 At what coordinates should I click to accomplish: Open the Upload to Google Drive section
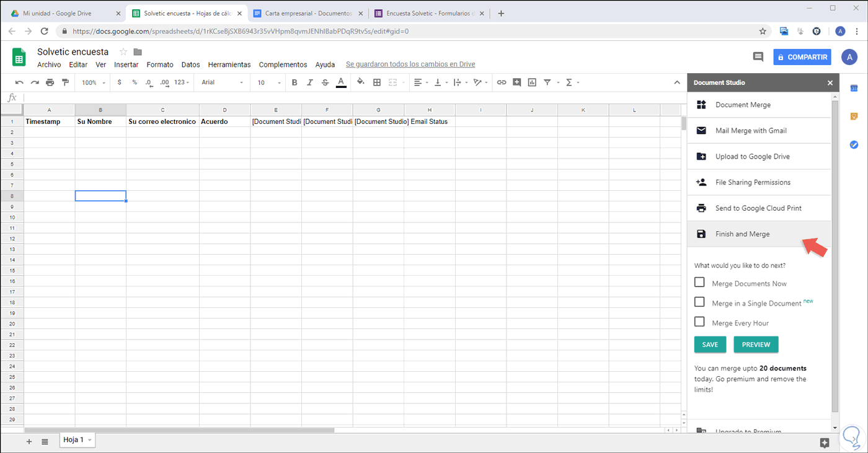click(x=759, y=157)
